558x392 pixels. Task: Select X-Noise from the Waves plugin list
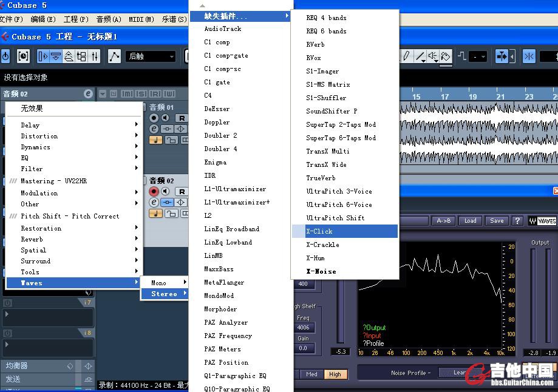point(344,271)
